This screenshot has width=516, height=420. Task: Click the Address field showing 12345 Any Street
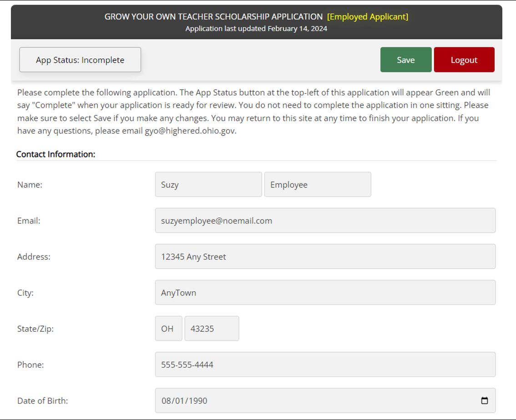[325, 256]
